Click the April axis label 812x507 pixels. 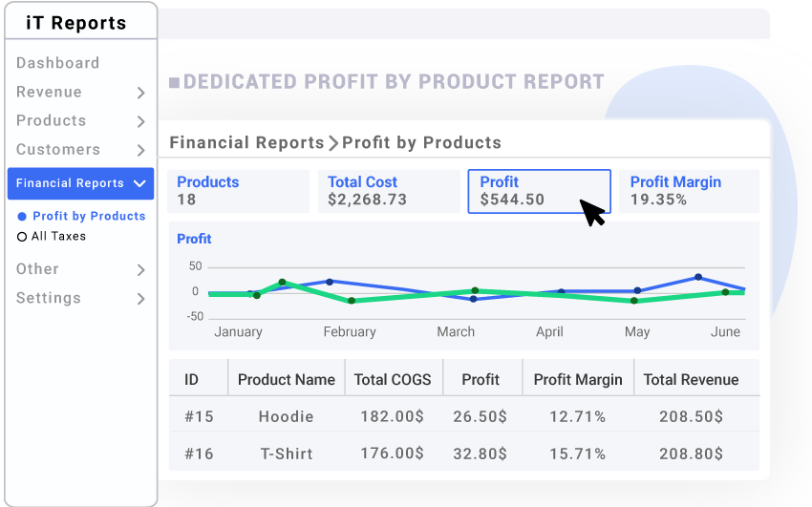(x=549, y=331)
